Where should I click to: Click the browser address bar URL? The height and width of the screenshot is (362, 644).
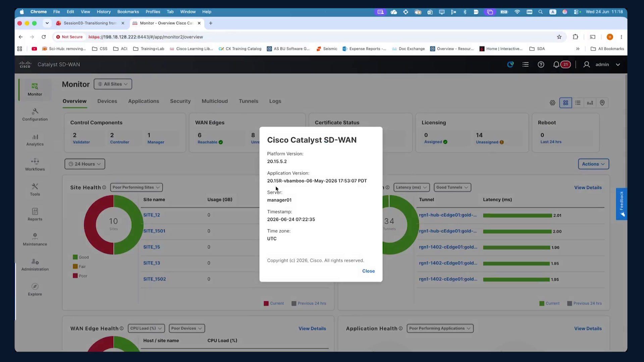point(146,37)
